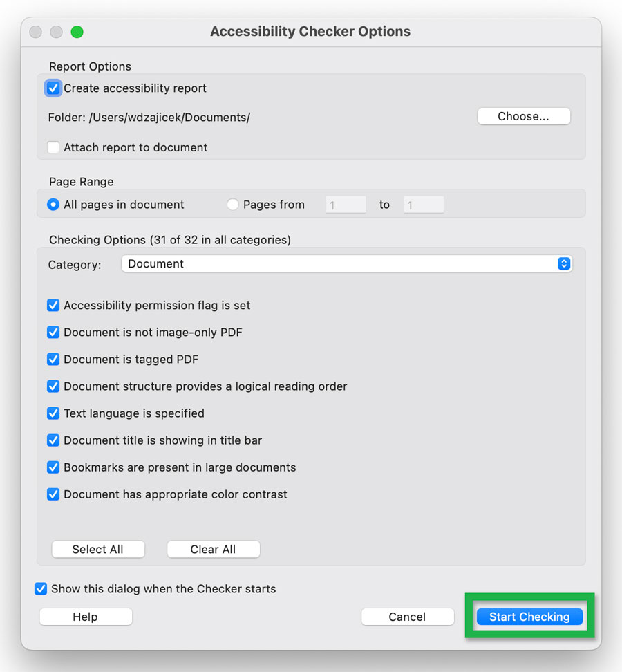Viewport: 622px width, 672px height.
Task: Open the Help dialog
Action: coord(85,616)
